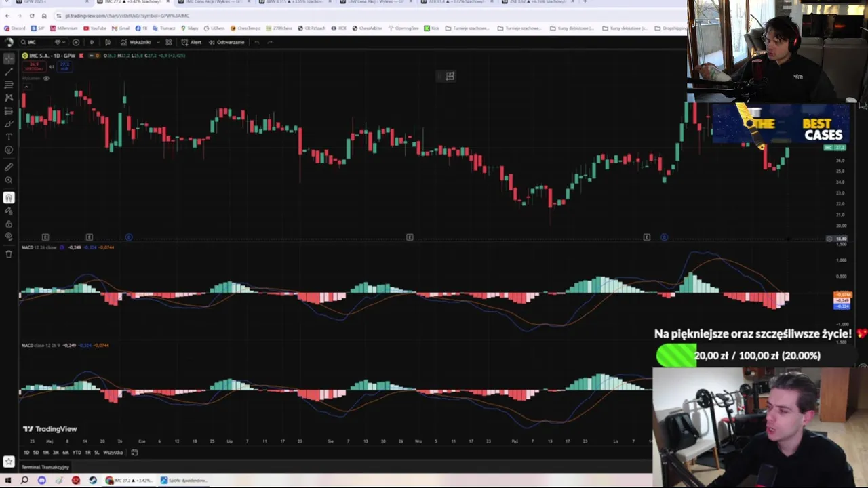This screenshot has height=488, width=868.
Task: Open the Windows Start menu
Action: click(8, 480)
